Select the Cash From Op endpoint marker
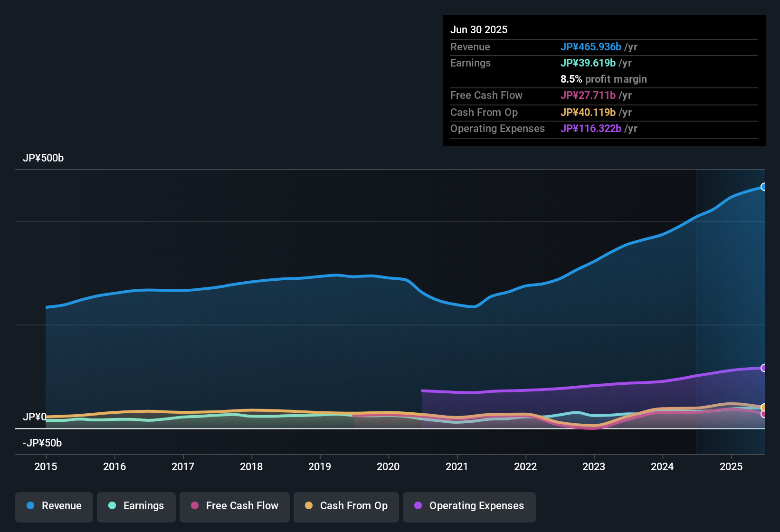Image resolution: width=780 pixels, height=532 pixels. coord(763,408)
